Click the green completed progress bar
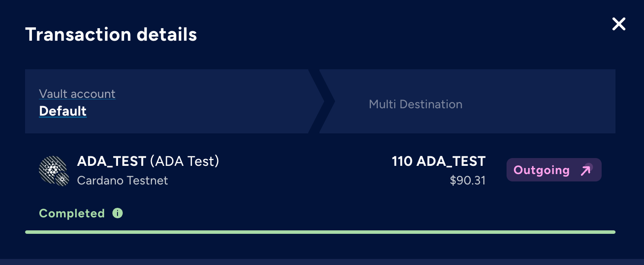The image size is (644, 265). [x=320, y=232]
